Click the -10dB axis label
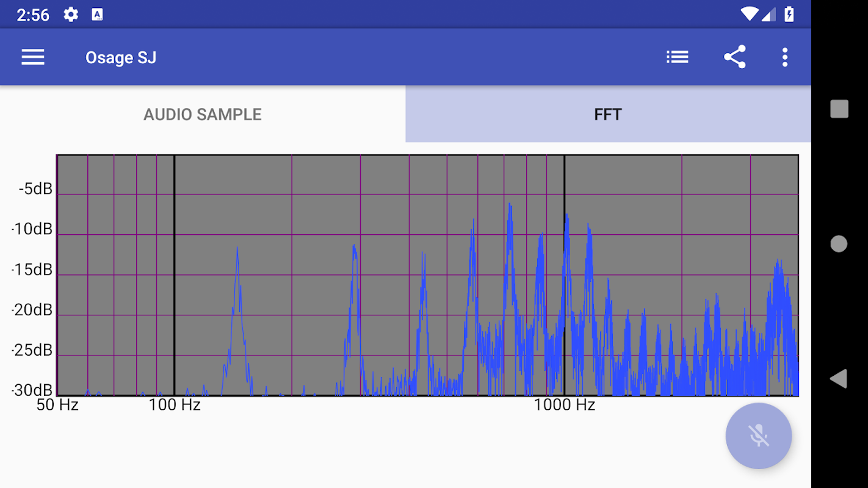 (x=32, y=229)
